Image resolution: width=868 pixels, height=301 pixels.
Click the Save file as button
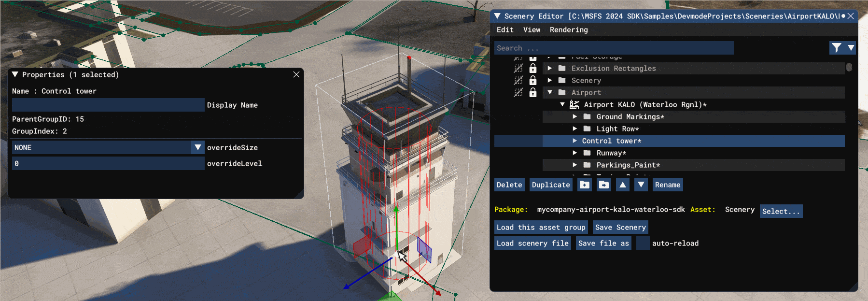coord(603,243)
